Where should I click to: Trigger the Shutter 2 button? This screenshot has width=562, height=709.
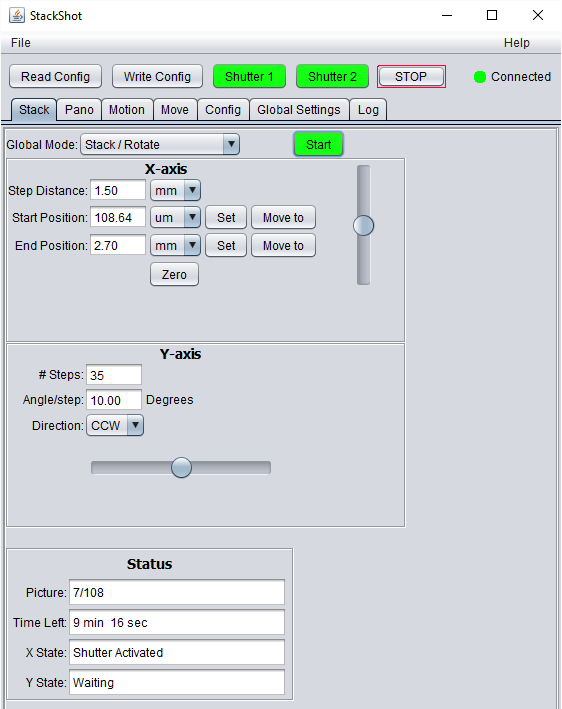coord(332,76)
